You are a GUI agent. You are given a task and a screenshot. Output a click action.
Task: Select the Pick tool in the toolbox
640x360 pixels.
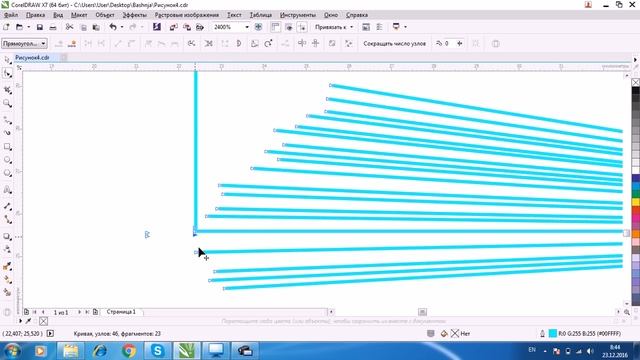point(7,60)
